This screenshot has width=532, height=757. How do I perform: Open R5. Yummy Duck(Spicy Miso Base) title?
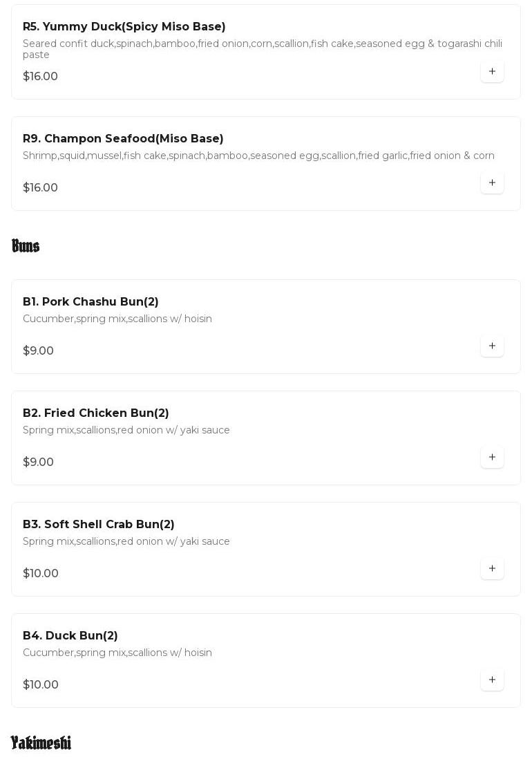point(124,27)
